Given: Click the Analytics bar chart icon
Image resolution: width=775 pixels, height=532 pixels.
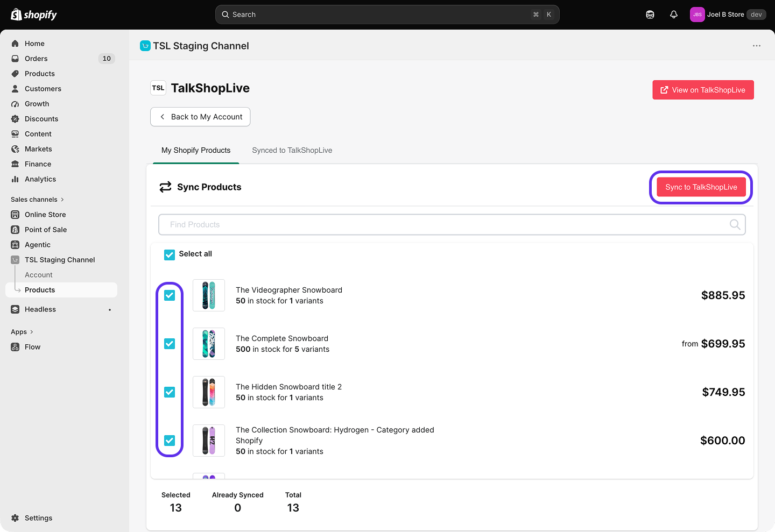Looking at the screenshot, I should [x=15, y=179].
